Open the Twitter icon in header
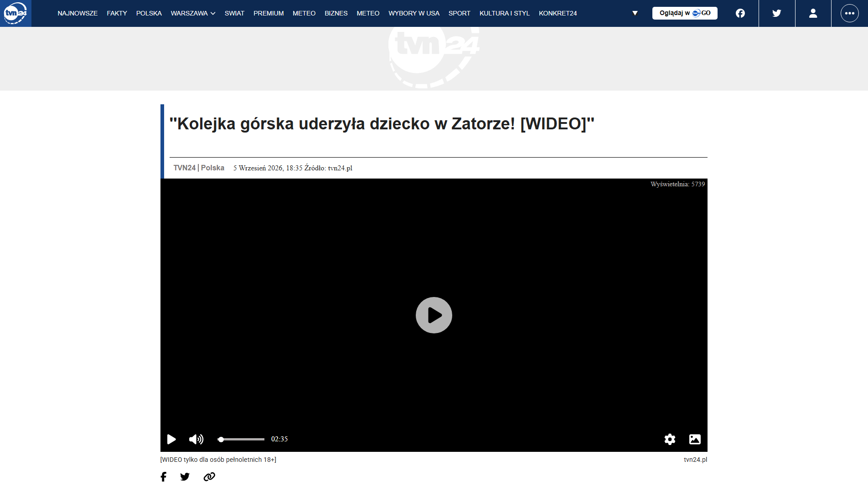 pos(777,13)
